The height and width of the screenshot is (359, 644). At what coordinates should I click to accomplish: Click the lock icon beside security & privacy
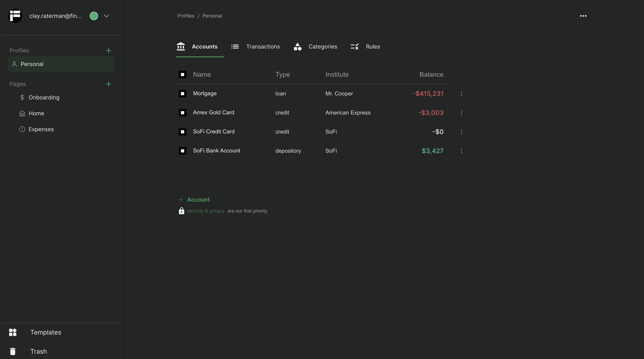pyautogui.click(x=182, y=211)
